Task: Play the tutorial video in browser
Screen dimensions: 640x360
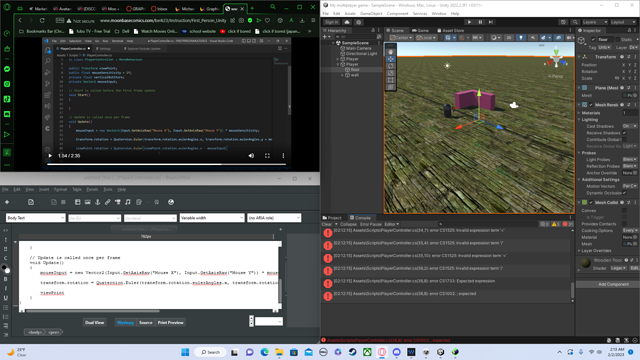Action: 50,156
